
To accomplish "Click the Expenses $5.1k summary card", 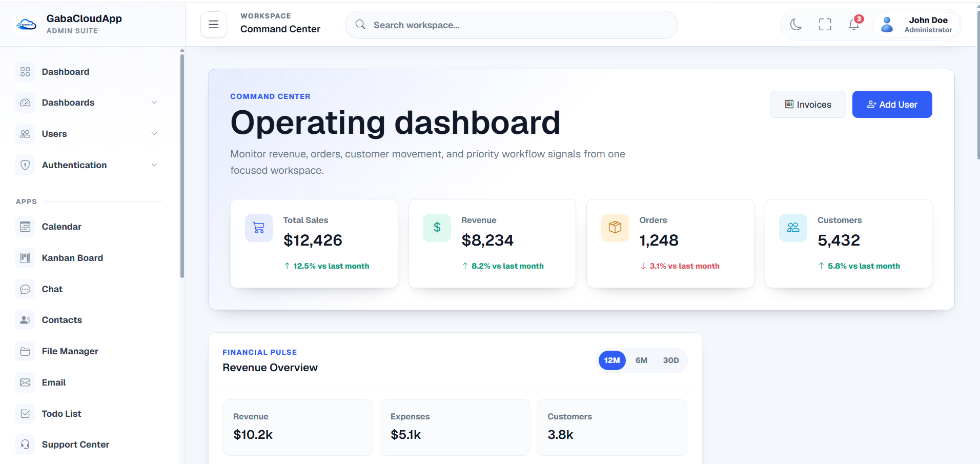I will coord(455,428).
